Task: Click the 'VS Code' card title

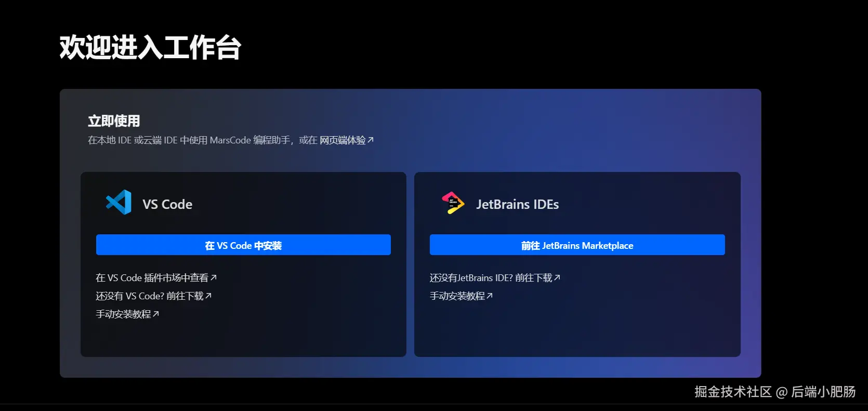Action: point(167,204)
